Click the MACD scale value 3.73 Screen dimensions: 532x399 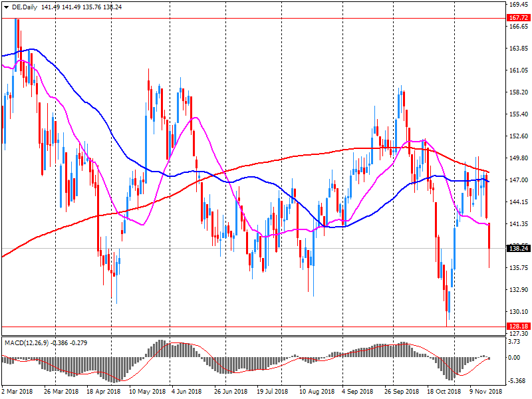point(514,342)
